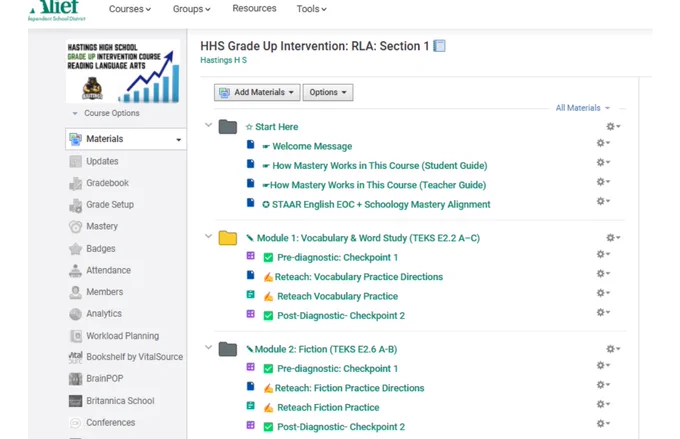680x439 pixels.
Task: Open the Attendance sidebar icon
Action: point(75,270)
